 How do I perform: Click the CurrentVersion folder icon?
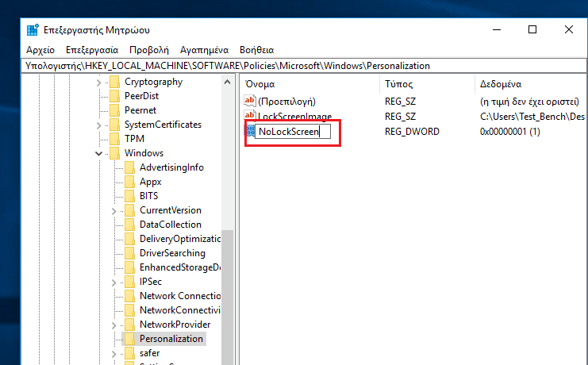[130, 210]
